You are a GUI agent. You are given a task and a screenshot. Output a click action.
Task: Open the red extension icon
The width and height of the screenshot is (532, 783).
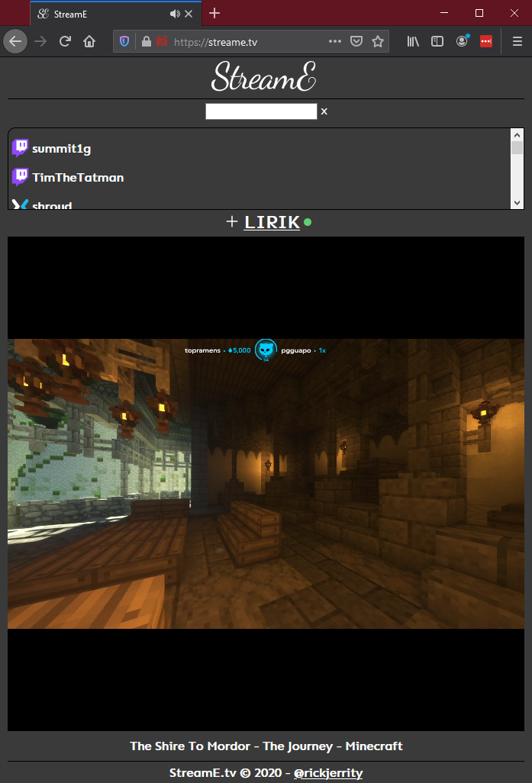[486, 41]
